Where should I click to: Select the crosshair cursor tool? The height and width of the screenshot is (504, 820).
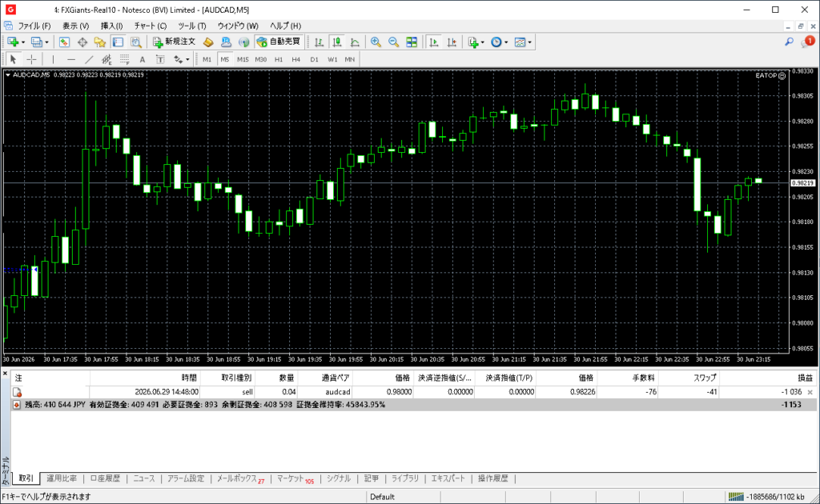pos(31,59)
